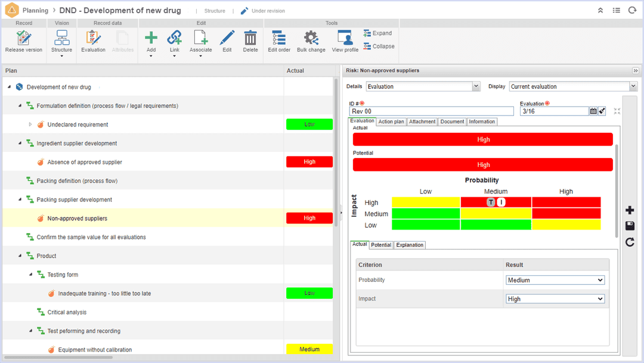The height and width of the screenshot is (363, 644).
Task: Click Expand in the Tools group
Action: 377,33
